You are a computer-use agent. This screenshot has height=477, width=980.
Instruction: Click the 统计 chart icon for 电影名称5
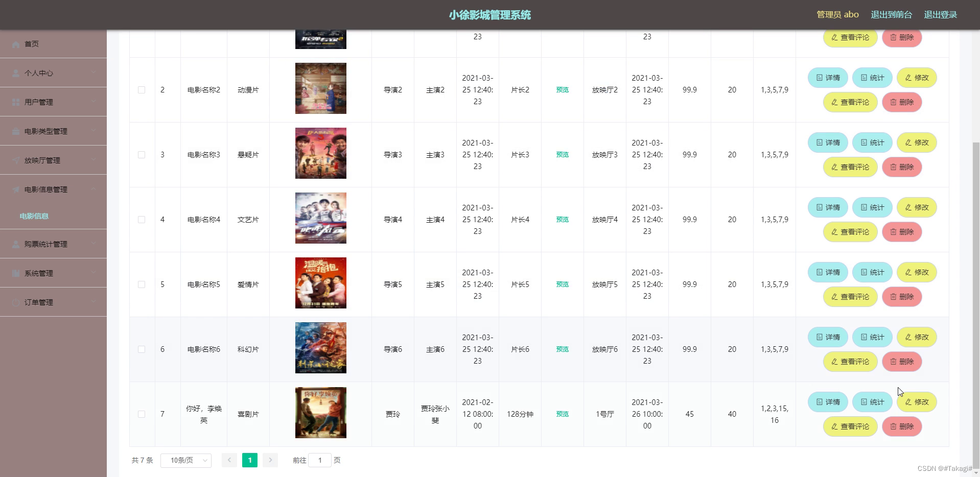point(864,272)
